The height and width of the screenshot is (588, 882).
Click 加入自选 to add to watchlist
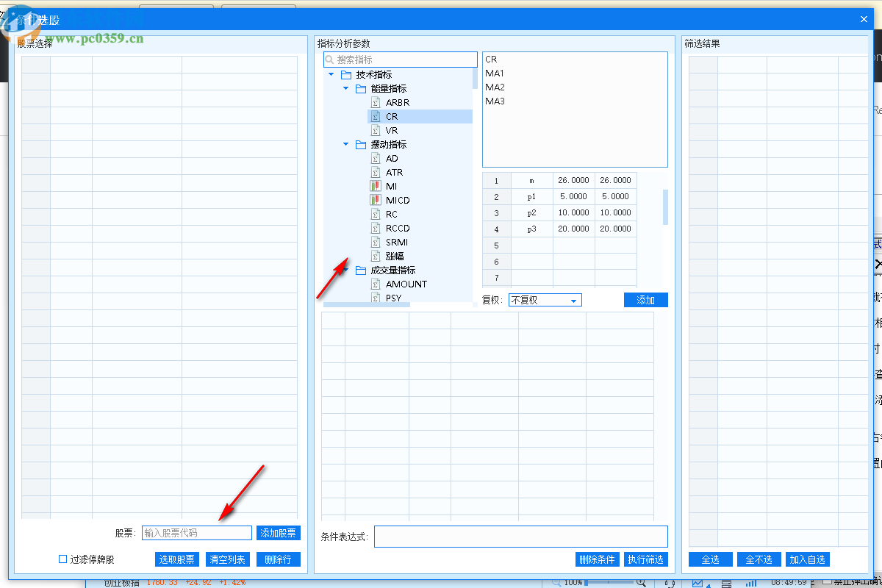click(808, 559)
